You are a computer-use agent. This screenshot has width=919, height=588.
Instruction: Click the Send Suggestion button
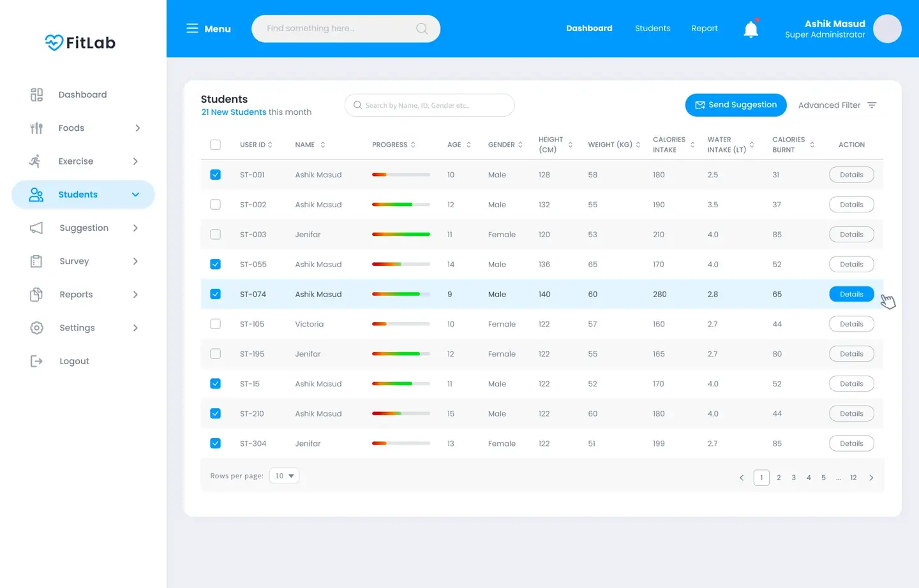(x=736, y=105)
